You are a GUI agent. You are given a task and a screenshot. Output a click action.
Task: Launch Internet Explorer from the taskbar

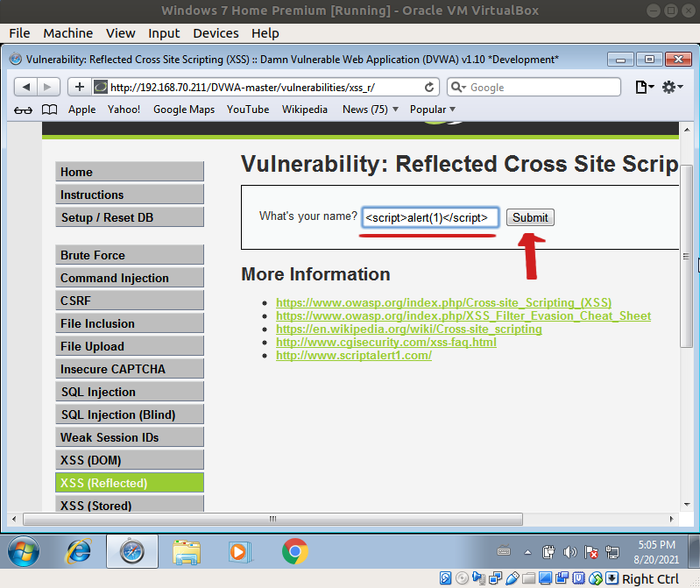point(79,551)
